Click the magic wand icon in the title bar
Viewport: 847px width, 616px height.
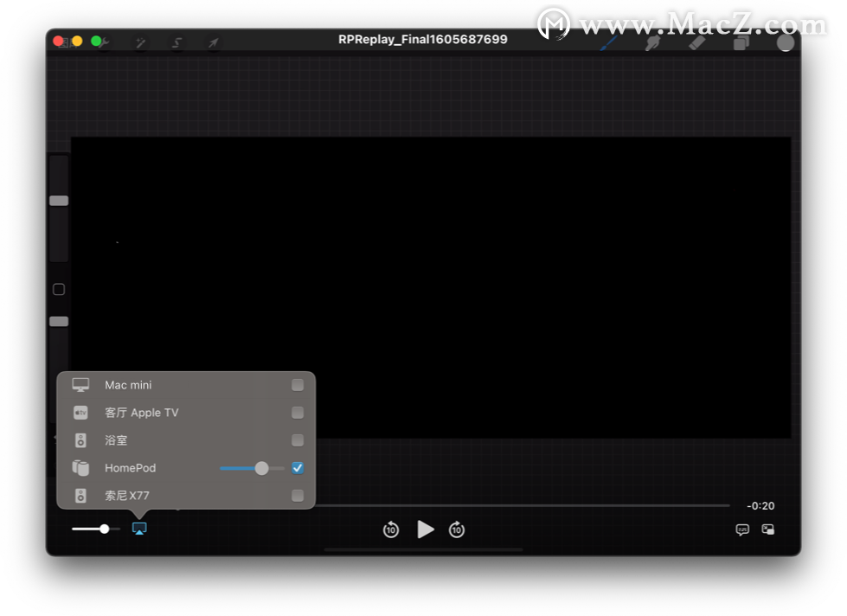pos(140,42)
